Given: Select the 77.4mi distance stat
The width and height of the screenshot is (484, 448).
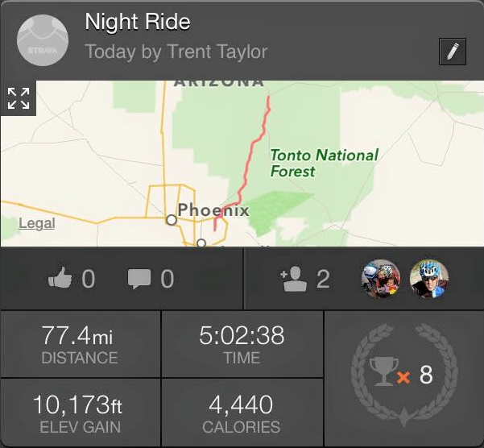Looking at the screenshot, I should pos(81,344).
